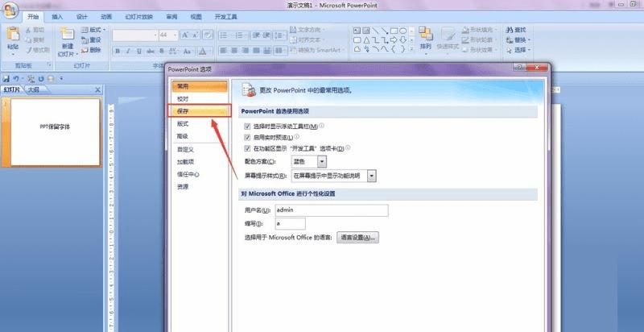Open the 屏幕提示样式 ScreenTip style dropdown
This screenshot has width=644, height=332.
click(372, 176)
